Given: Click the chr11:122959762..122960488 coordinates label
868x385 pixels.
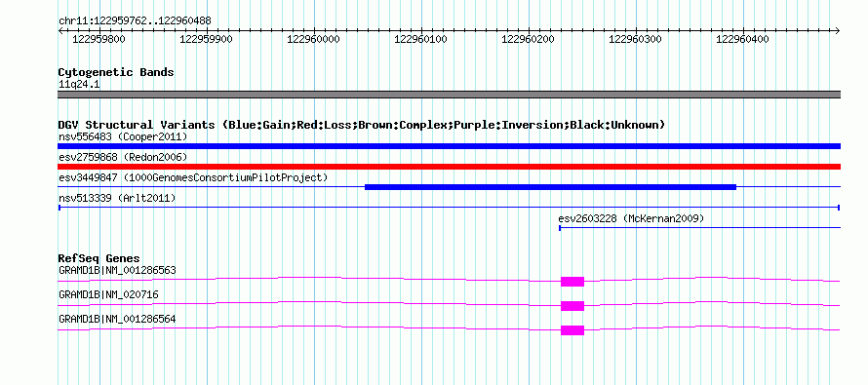Looking at the screenshot, I should point(135,21).
